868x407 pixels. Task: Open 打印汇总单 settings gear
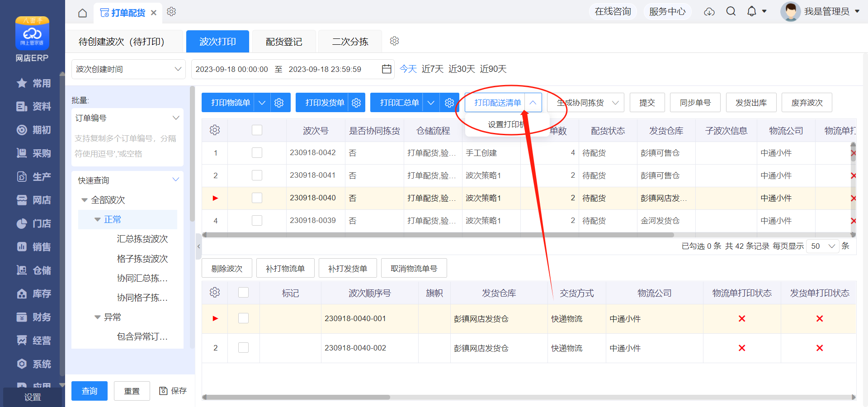click(x=449, y=103)
